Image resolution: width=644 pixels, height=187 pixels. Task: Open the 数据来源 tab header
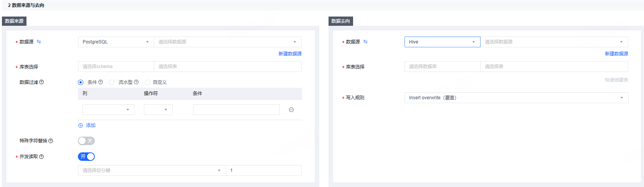pyautogui.click(x=14, y=21)
